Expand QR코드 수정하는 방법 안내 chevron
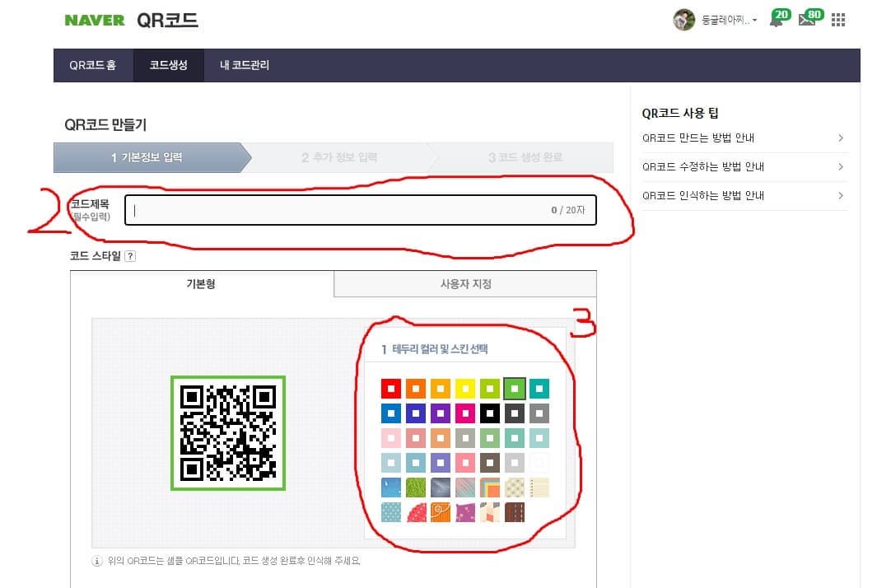Viewport: 877px width, 588px height. (842, 167)
